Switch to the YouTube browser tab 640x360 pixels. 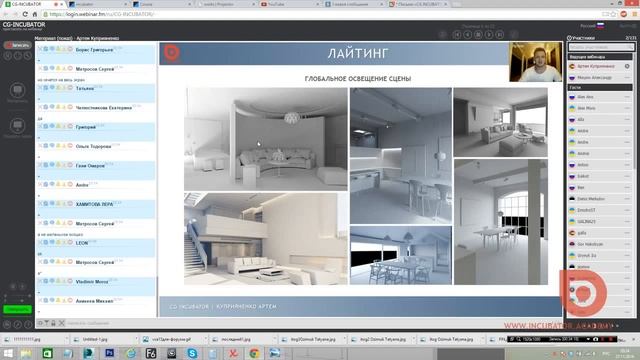289,4
